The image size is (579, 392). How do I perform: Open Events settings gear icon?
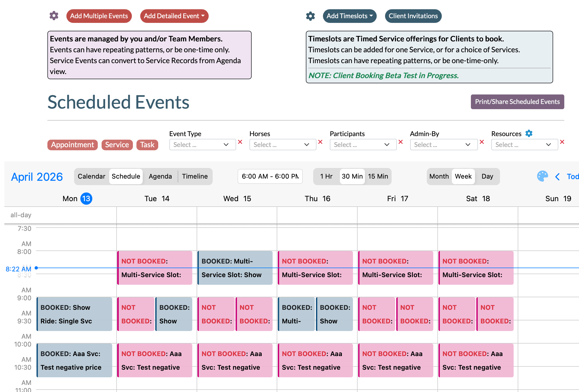[x=54, y=16]
